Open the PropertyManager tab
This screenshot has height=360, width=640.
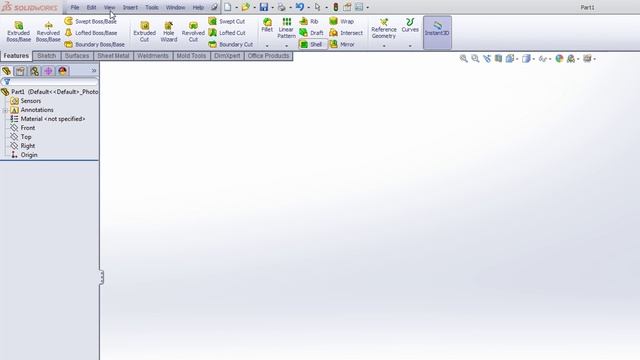click(20, 71)
